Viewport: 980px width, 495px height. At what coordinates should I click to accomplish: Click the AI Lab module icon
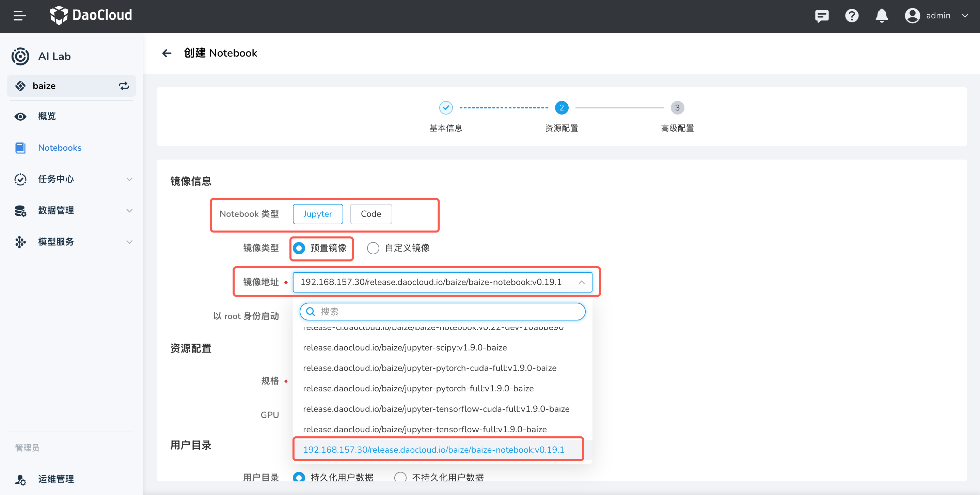(20, 56)
